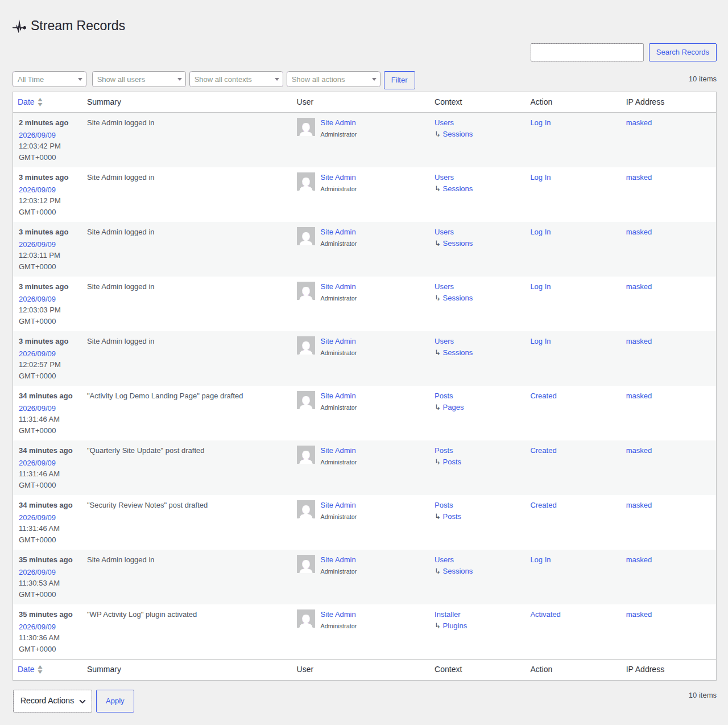This screenshot has height=725, width=728.
Task: Click the "Security Review Notes" post drafted summary
Action: 147,505
